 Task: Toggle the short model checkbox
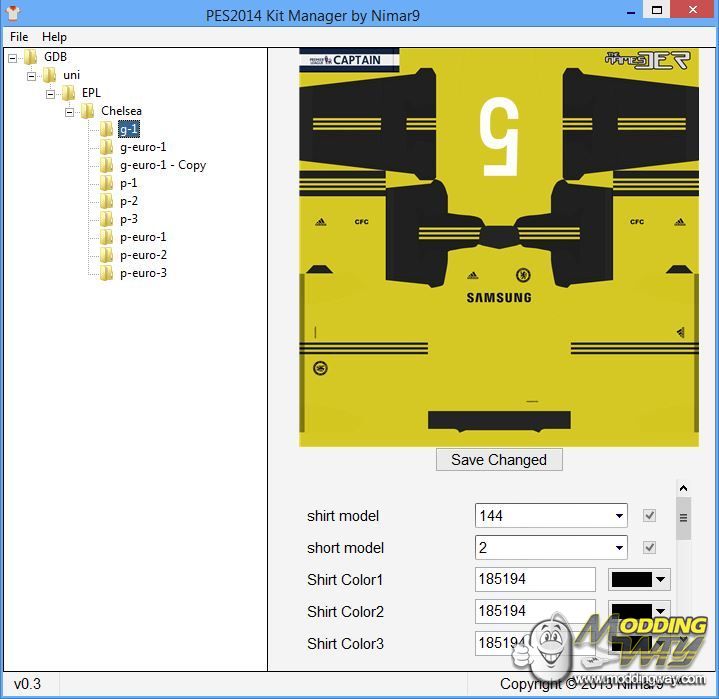pyautogui.click(x=650, y=548)
